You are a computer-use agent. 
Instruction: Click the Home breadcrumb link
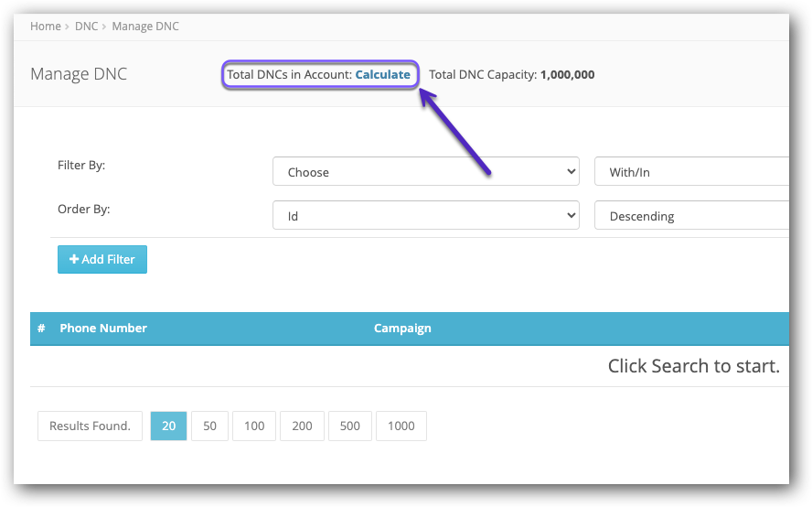pos(45,27)
